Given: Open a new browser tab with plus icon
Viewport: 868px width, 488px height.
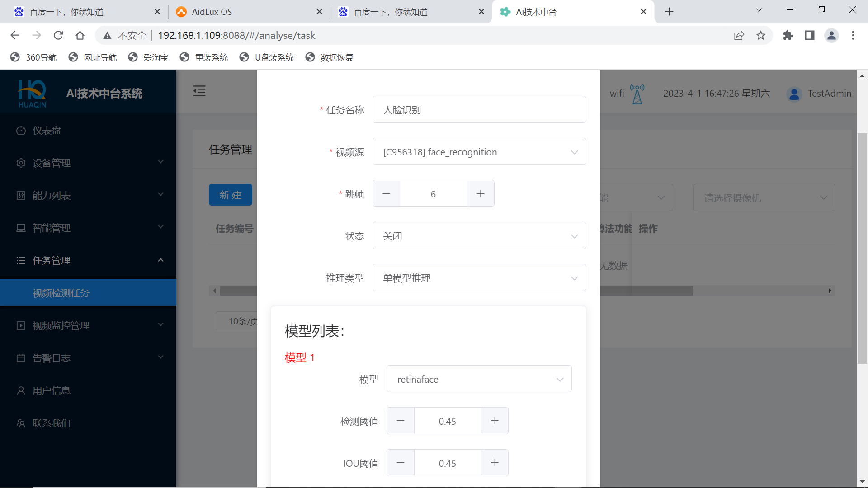Looking at the screenshot, I should (x=670, y=12).
